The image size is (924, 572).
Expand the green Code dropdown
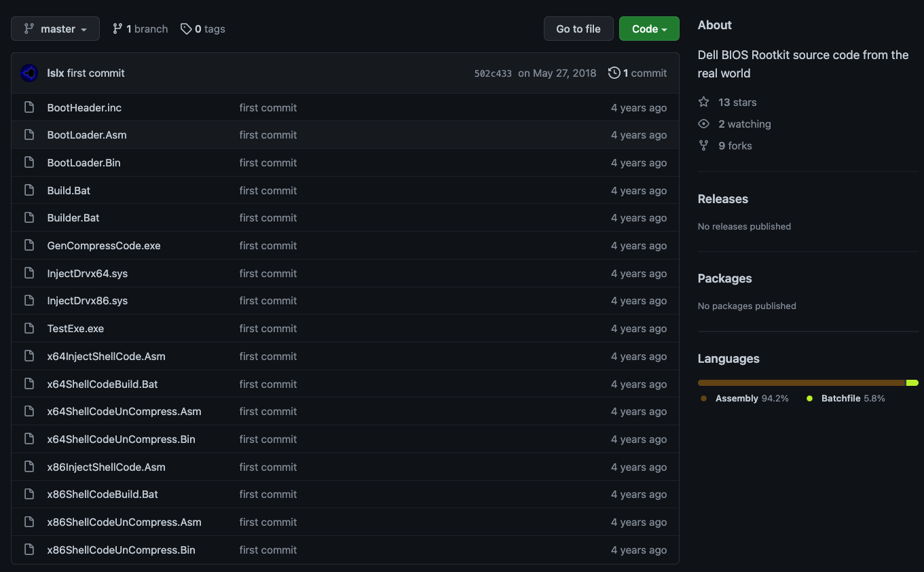pos(649,29)
